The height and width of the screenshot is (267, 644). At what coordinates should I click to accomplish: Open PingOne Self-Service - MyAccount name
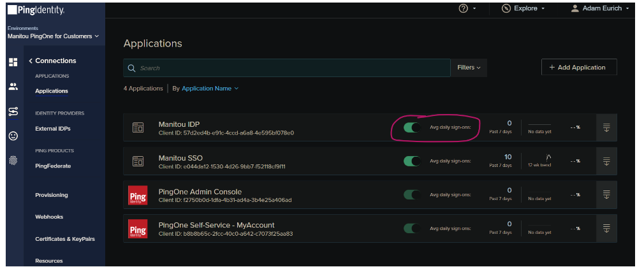[x=216, y=225]
